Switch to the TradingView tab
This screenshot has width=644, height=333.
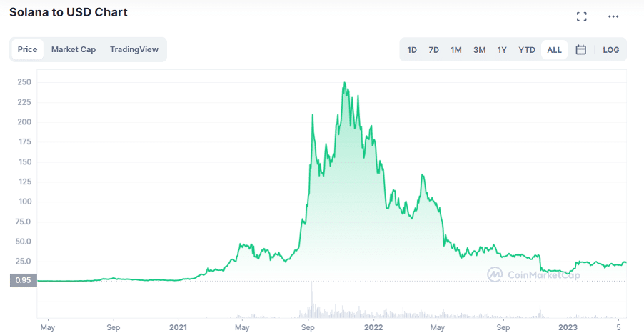coord(134,49)
